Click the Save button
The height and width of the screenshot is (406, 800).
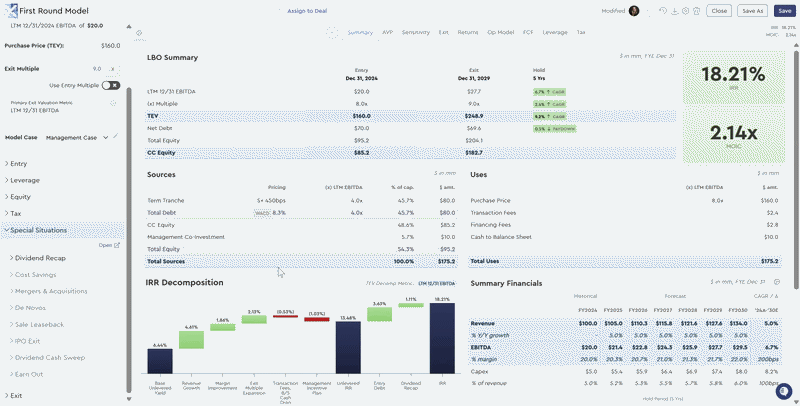(785, 11)
